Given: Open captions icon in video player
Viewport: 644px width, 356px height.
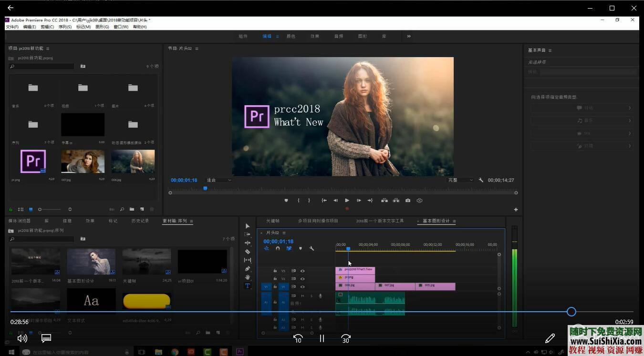Looking at the screenshot, I should [46, 338].
